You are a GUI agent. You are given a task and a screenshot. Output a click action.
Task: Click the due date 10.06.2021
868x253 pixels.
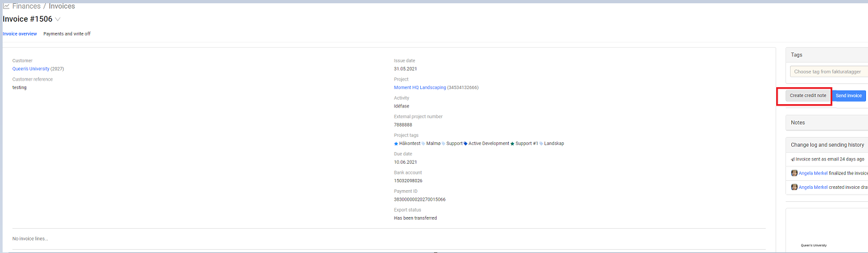tap(405, 162)
